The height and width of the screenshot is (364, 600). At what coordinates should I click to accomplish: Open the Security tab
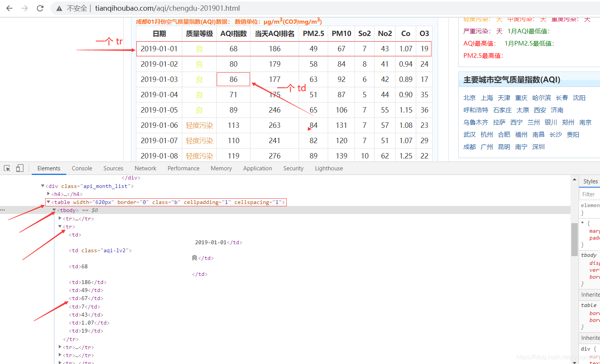[293, 168]
